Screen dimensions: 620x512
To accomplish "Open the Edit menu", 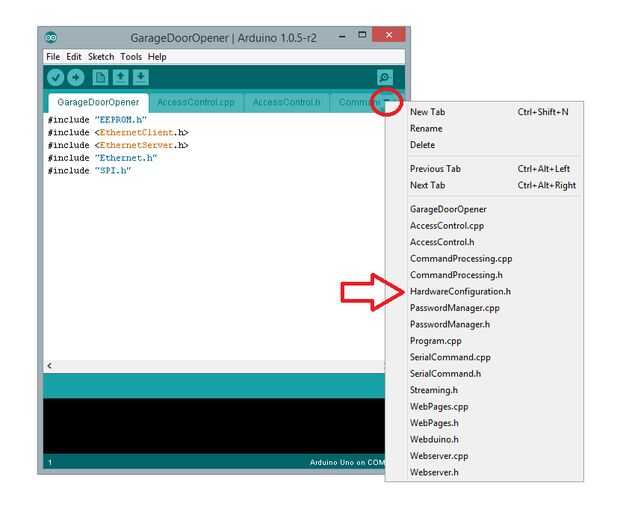I will (74, 57).
